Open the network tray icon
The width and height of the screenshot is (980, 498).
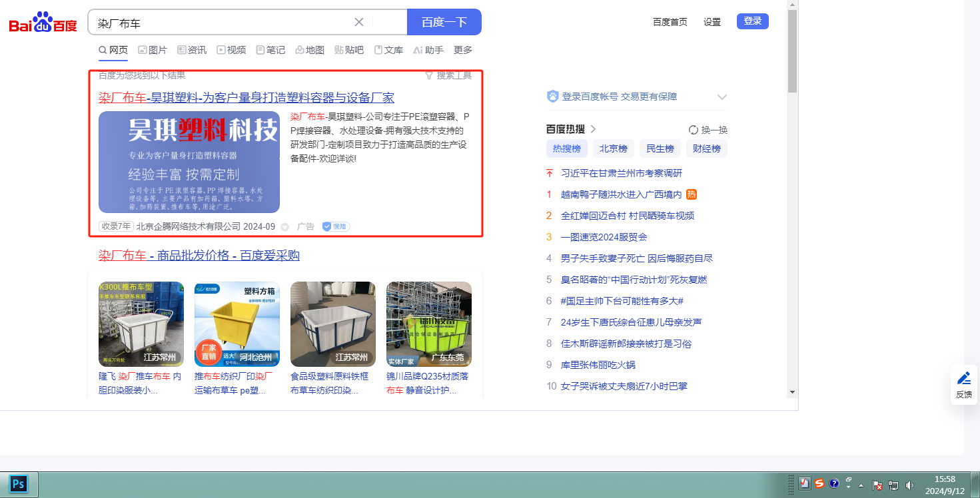coord(893,485)
